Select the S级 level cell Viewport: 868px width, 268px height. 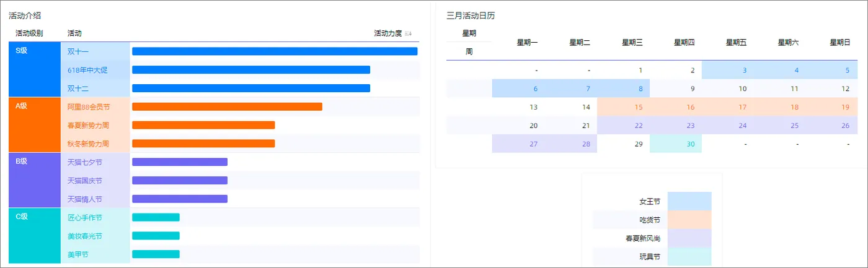35,69
